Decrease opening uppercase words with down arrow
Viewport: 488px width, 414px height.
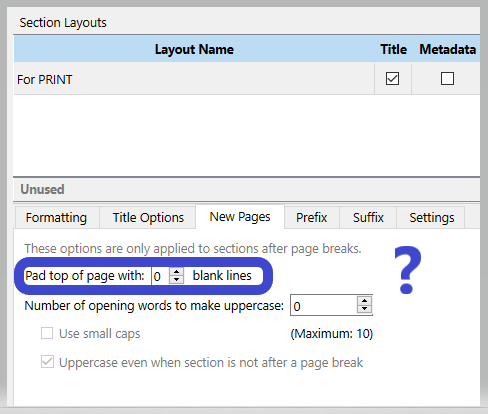pyautogui.click(x=364, y=309)
